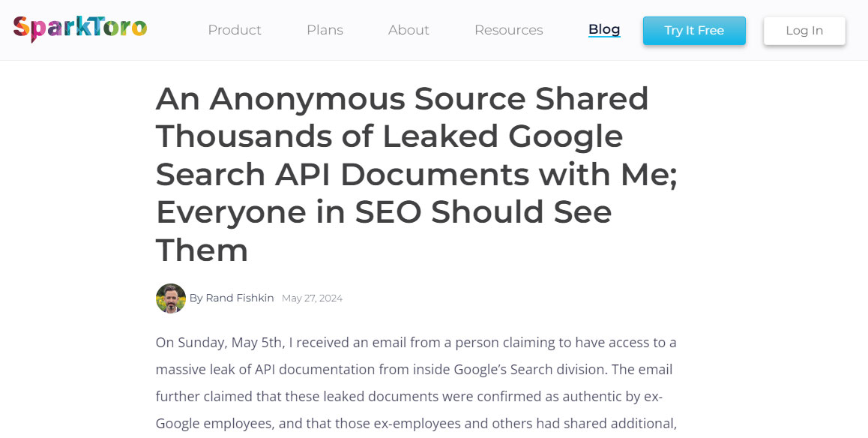This screenshot has height=438, width=868.
Task: Click the SparkToro rainbow logo
Action: (79, 28)
